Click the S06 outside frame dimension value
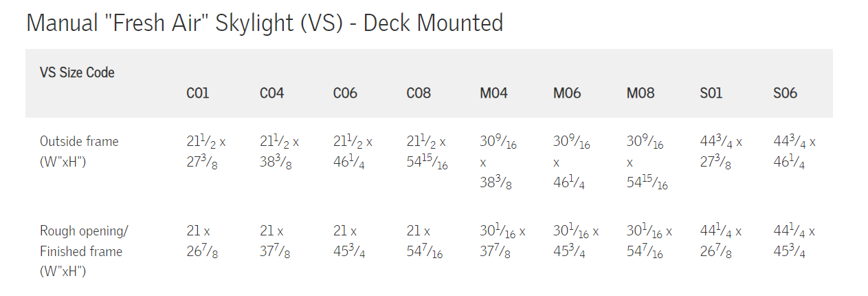Viewport: 868px width, 296px height. 794,153
